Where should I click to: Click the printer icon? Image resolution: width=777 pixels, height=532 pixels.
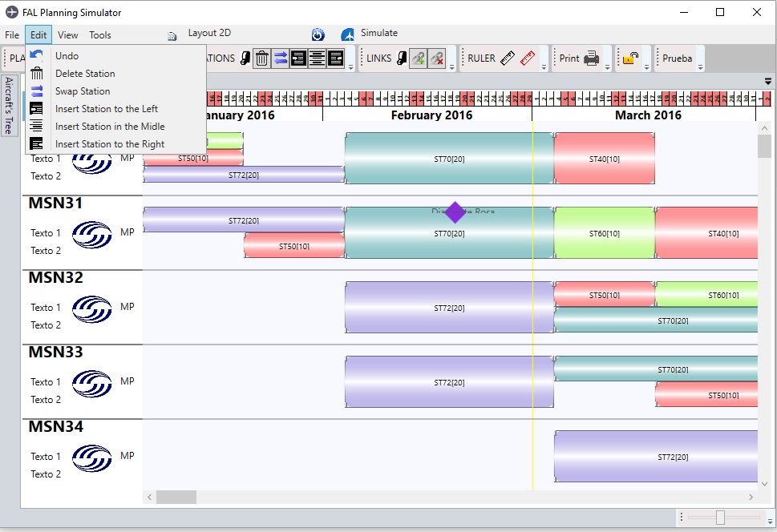pyautogui.click(x=591, y=58)
